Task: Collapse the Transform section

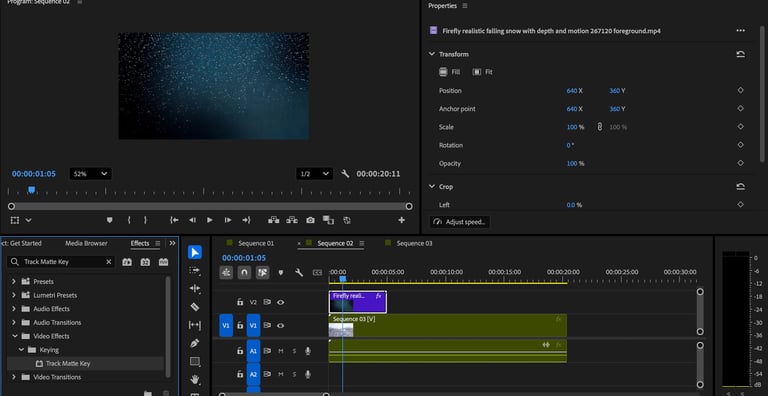Action: [x=432, y=54]
